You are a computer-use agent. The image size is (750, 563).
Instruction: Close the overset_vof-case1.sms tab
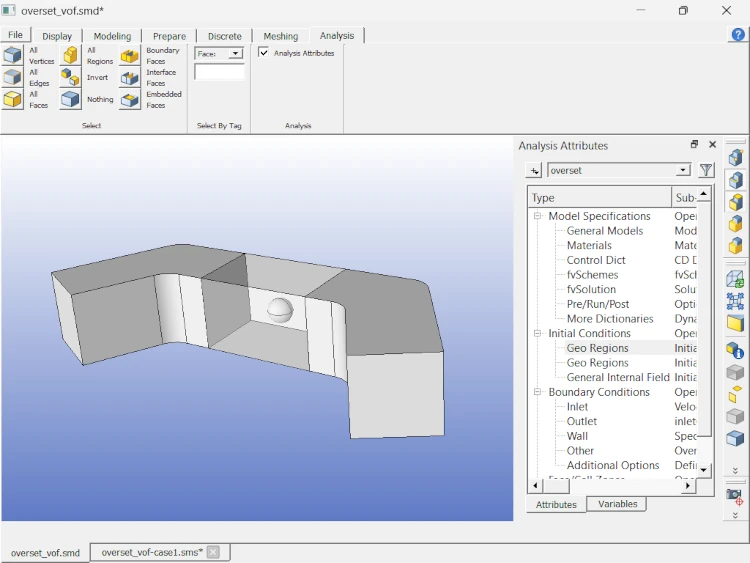point(213,552)
